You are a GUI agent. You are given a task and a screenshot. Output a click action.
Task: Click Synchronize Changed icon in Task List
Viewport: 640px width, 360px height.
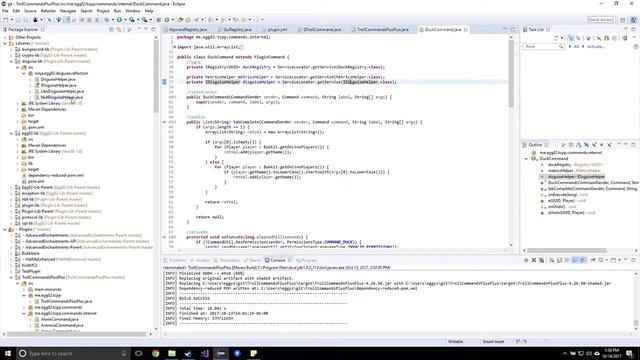click(624, 38)
